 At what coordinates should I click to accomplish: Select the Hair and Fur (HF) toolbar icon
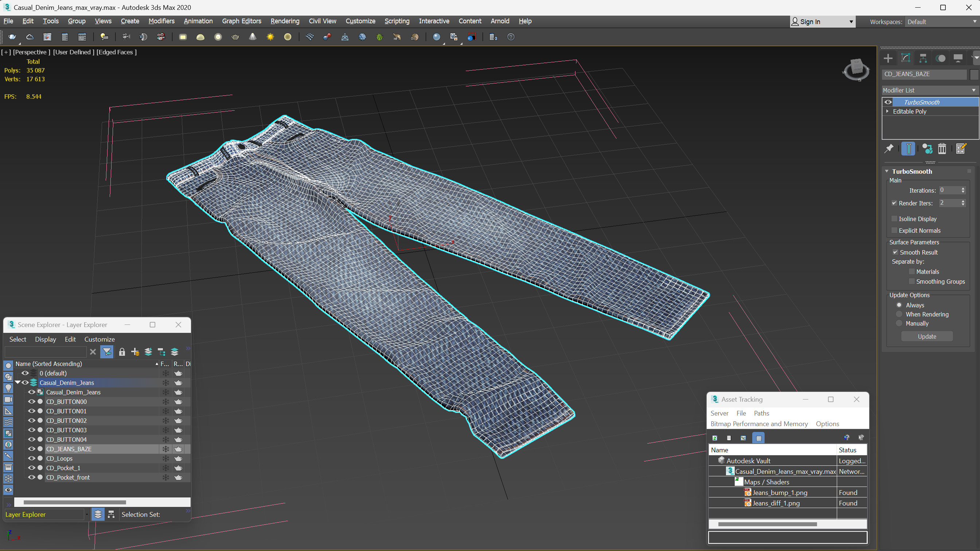[x=397, y=37]
